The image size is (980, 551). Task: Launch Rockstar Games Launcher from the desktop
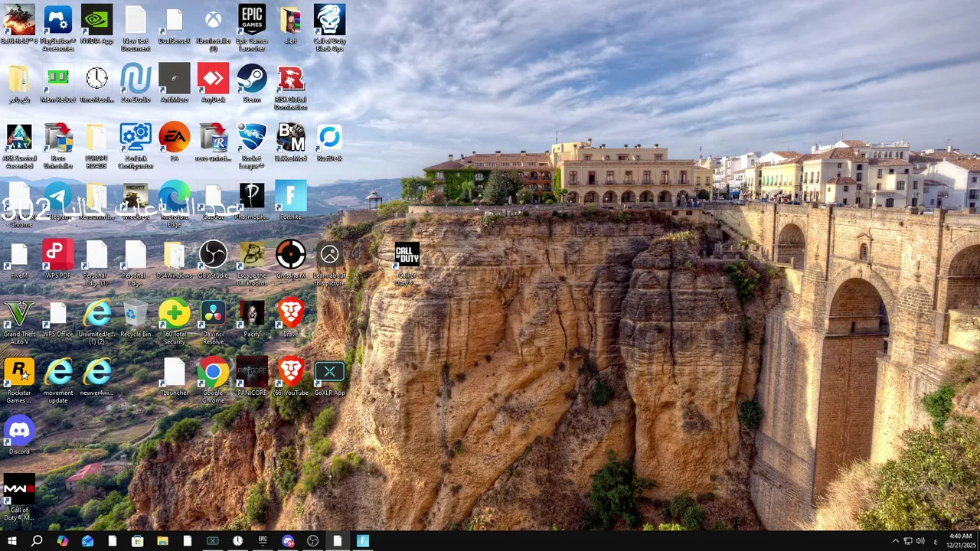pos(19,380)
